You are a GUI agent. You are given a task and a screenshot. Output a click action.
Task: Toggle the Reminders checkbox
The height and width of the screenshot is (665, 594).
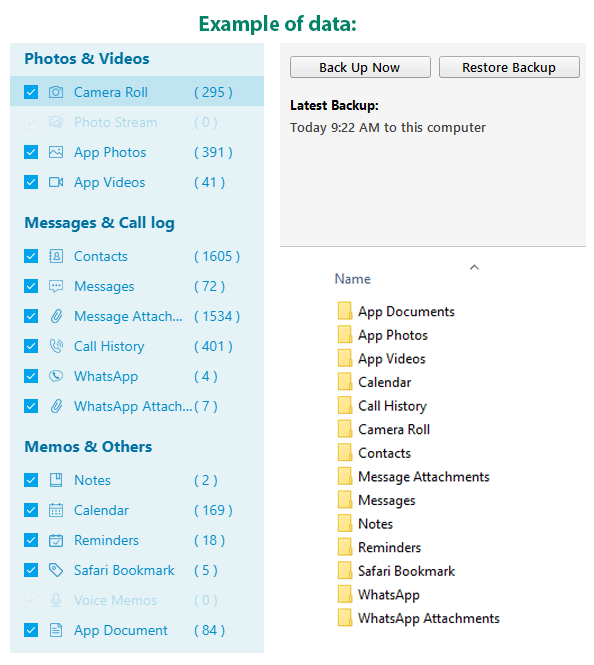click(31, 540)
